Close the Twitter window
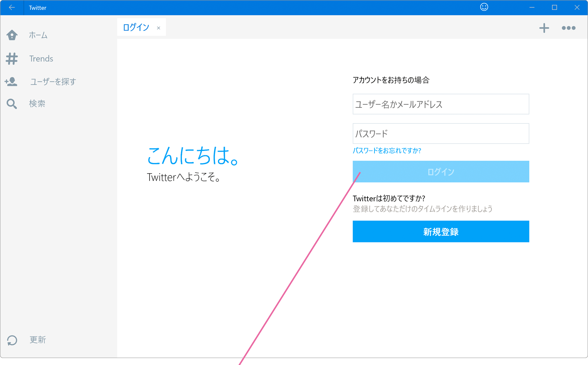 tap(577, 7)
